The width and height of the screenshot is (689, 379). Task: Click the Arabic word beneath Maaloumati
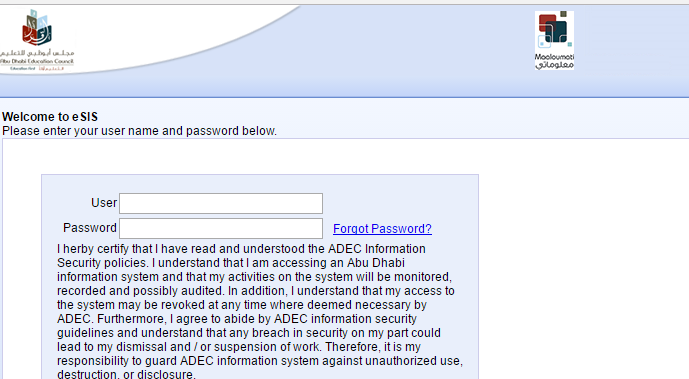pyautogui.click(x=555, y=65)
